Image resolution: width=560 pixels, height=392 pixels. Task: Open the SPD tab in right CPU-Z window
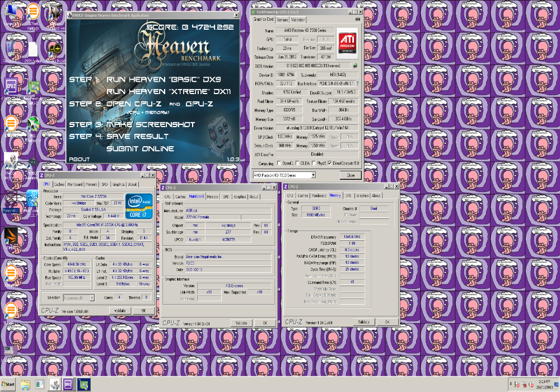pos(348,195)
